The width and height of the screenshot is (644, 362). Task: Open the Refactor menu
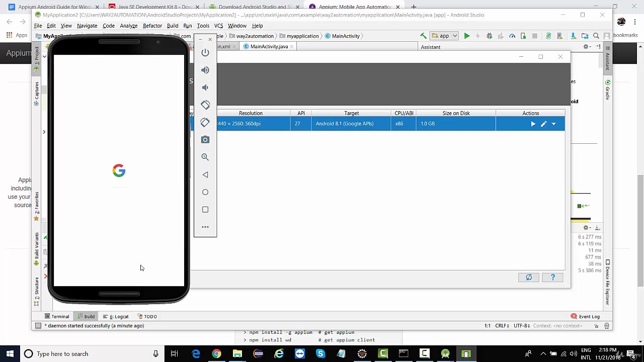click(x=152, y=26)
